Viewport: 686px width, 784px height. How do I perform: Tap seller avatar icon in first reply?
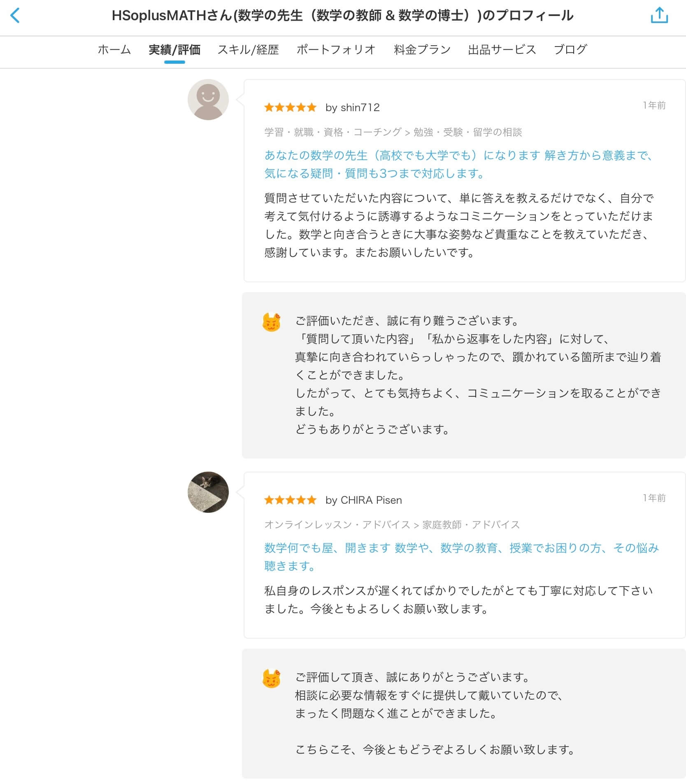tap(271, 322)
